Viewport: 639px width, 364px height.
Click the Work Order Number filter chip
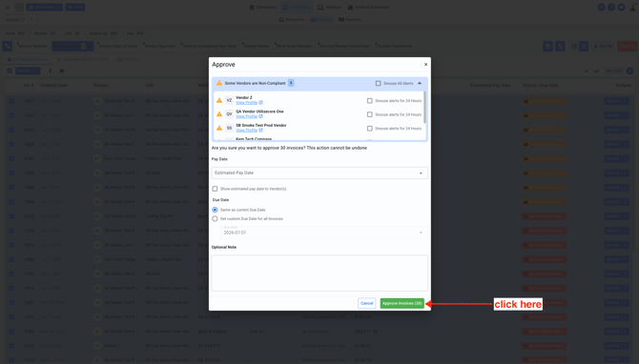click(x=294, y=46)
